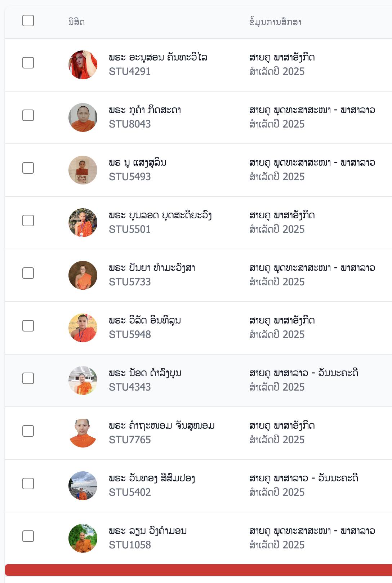Viewport: 392px width, 583px height.
Task: Open the avatar thumbnail of STU5501
Action: click(83, 223)
